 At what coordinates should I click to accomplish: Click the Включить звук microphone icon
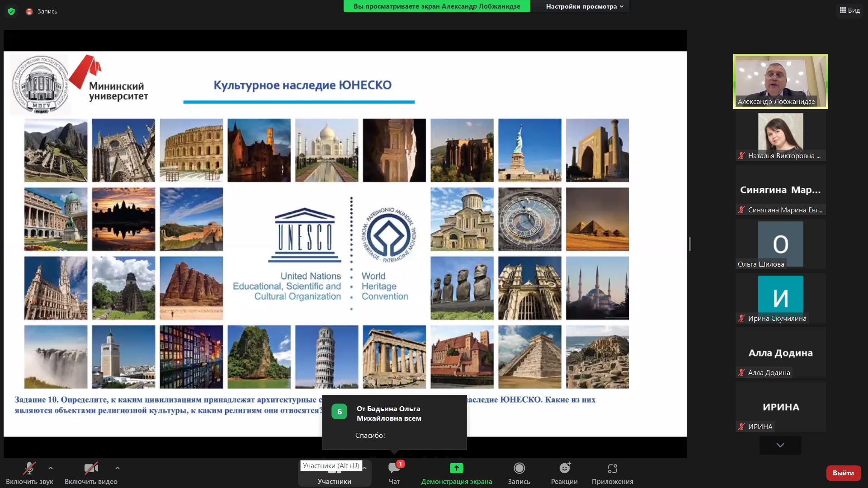[x=30, y=468]
